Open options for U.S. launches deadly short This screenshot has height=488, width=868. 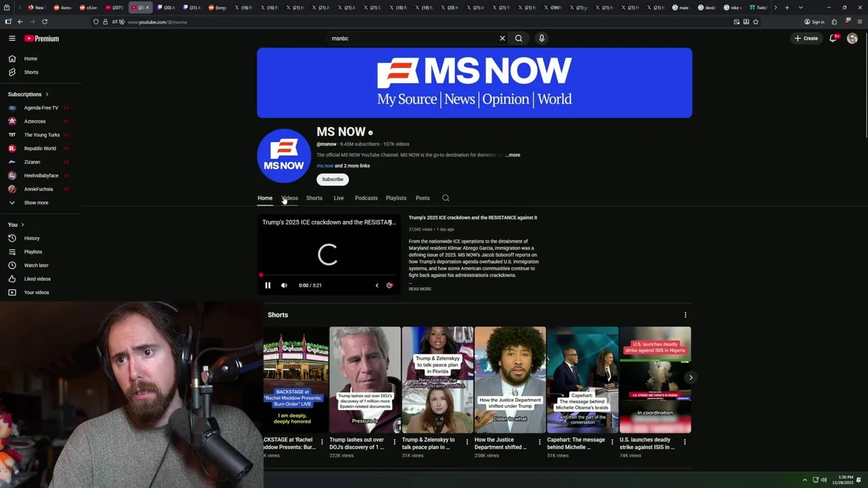pos(684,442)
